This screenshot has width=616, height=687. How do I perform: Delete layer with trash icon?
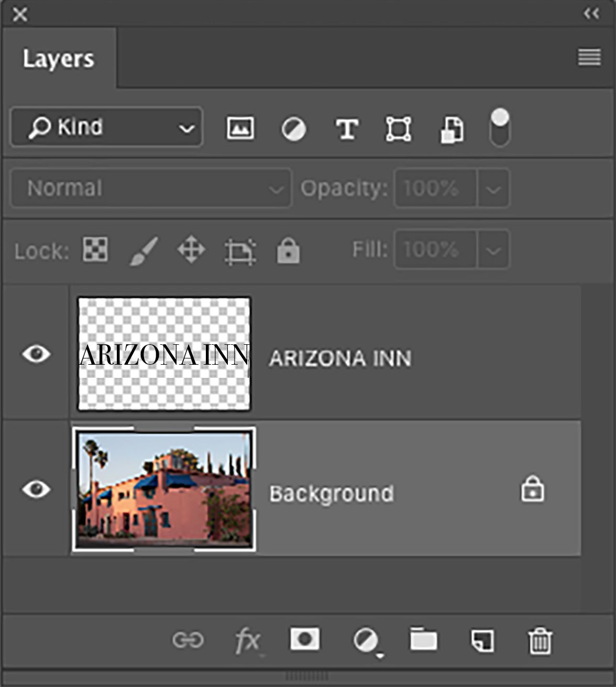539,640
